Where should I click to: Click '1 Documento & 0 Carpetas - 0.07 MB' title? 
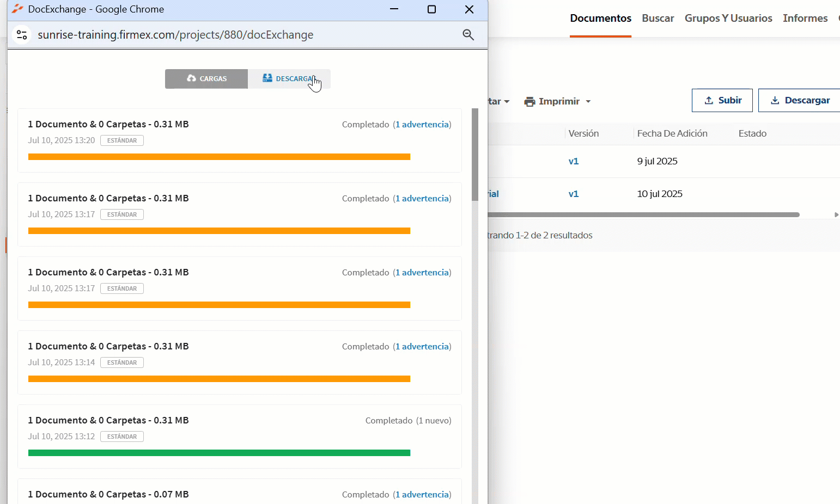click(x=108, y=495)
